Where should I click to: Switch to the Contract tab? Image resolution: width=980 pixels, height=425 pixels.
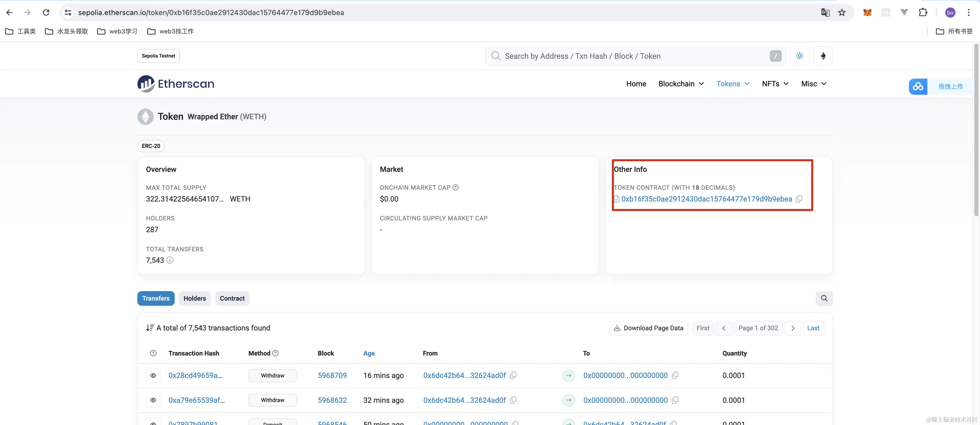tap(232, 298)
